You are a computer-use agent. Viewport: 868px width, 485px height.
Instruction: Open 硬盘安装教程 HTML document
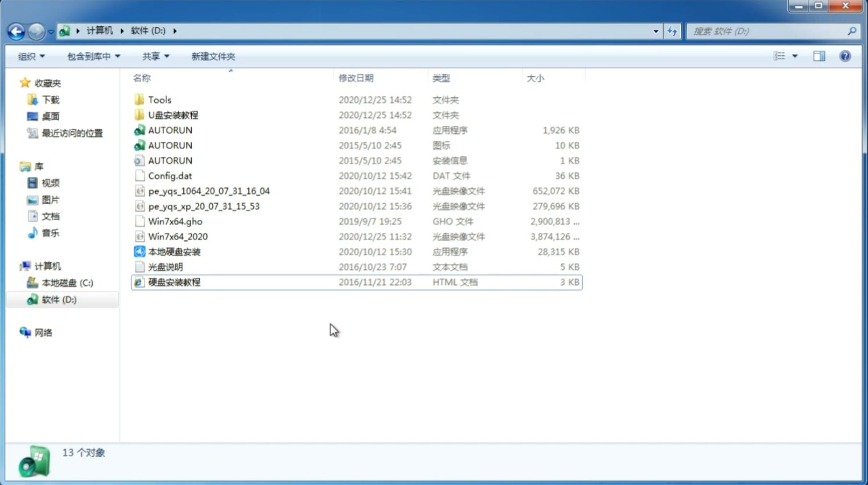coord(174,282)
